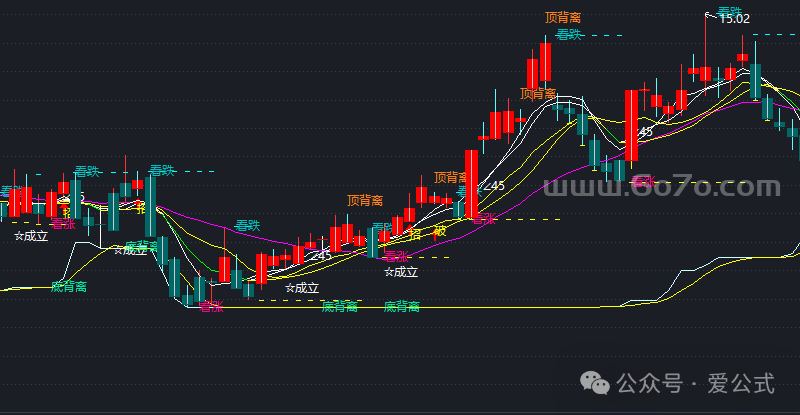Select the yellow dashed line below the watermark URL
This screenshot has height=415, width=800.
[x=700, y=182]
